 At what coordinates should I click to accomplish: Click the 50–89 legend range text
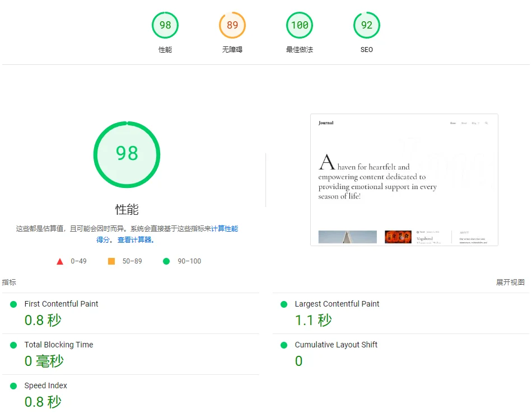click(x=132, y=261)
